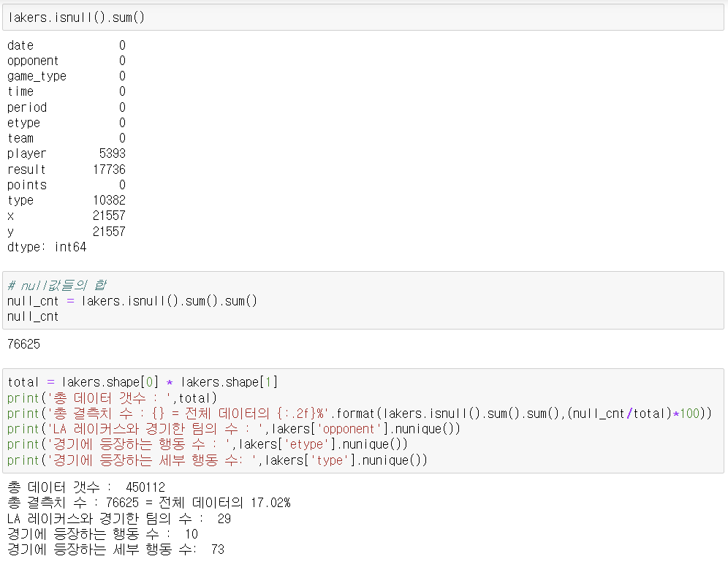This screenshot has height=567, width=728.
Task: Select output line with 17.02%
Action: [x=149, y=503]
